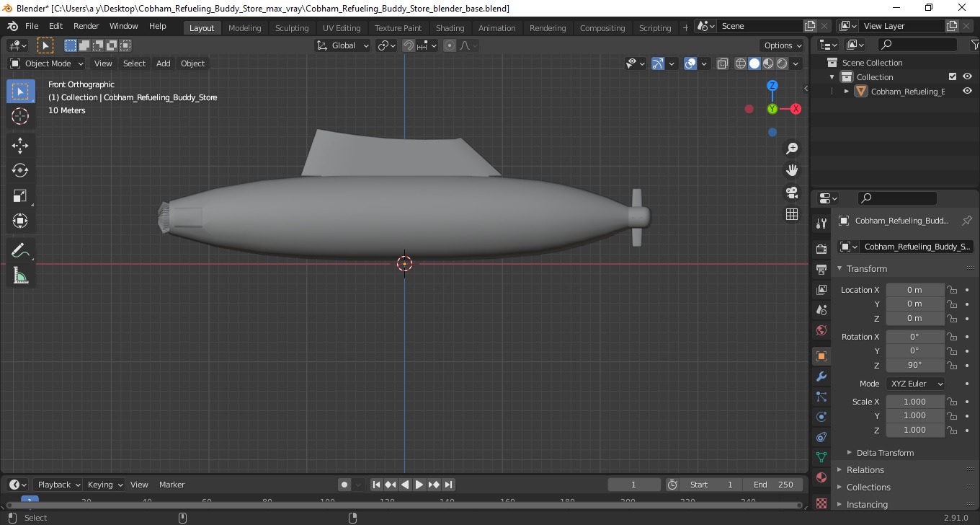The height and width of the screenshot is (525, 980).
Task: Click the Rotation Z 90° field
Action: coord(915,365)
